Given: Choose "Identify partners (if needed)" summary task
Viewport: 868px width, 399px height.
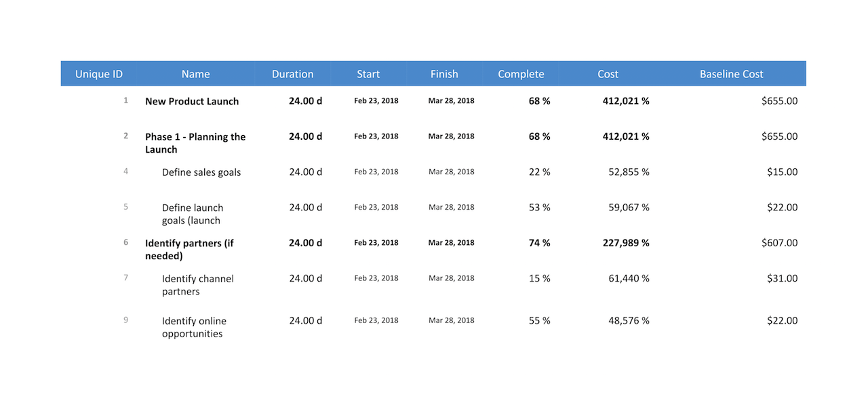Looking at the screenshot, I should [189, 249].
